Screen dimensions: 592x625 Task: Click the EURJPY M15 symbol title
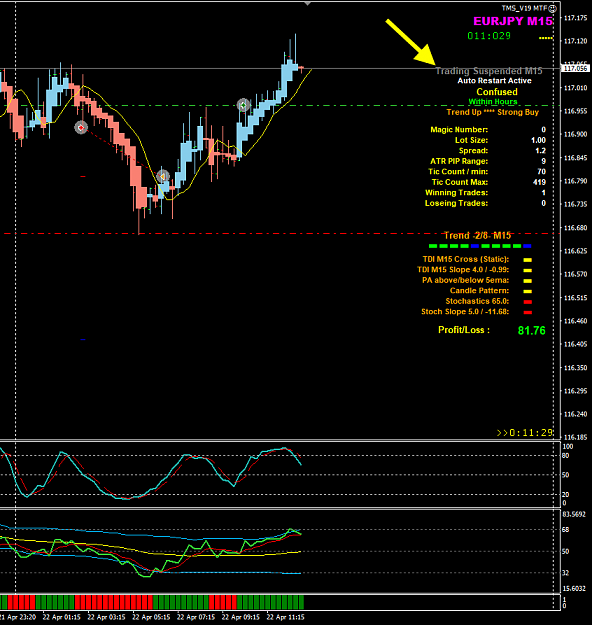(513, 21)
